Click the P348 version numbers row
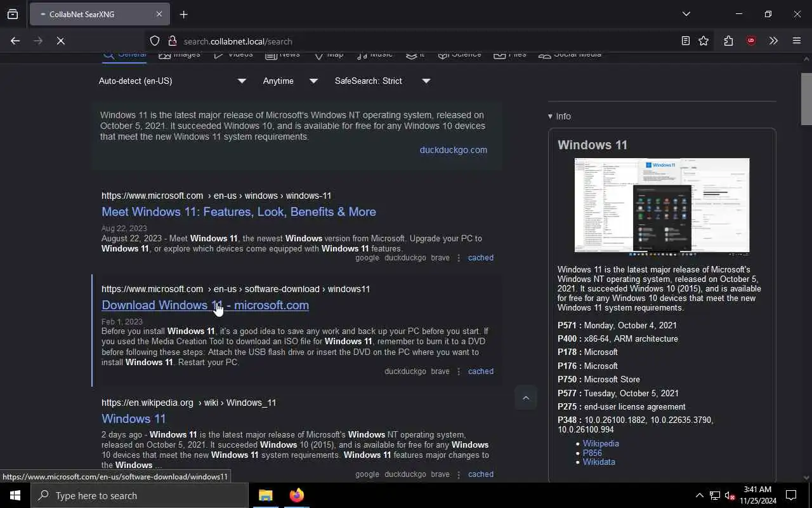Image resolution: width=812 pixels, height=508 pixels. (x=636, y=425)
